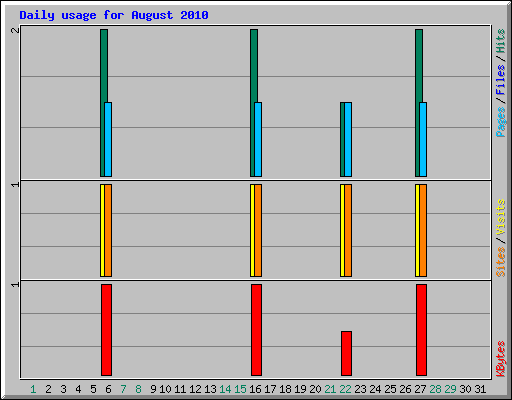Click day label '27' on x-axis
This screenshot has height=400, width=512.
(420, 389)
